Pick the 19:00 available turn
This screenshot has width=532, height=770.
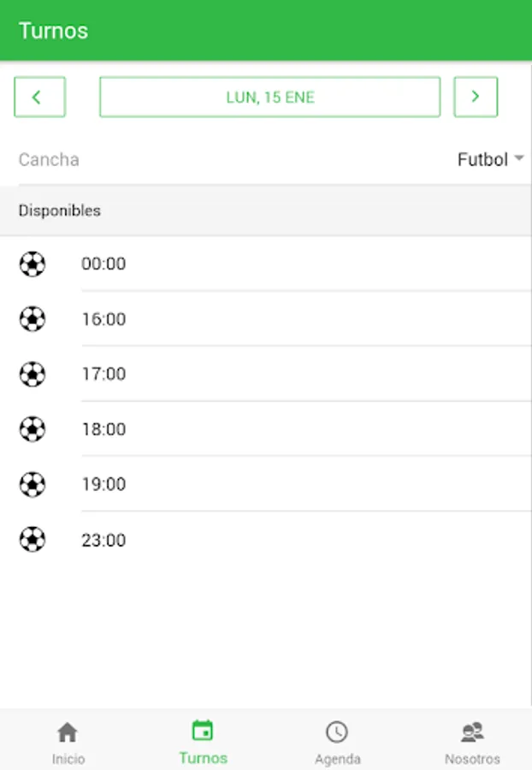103,484
